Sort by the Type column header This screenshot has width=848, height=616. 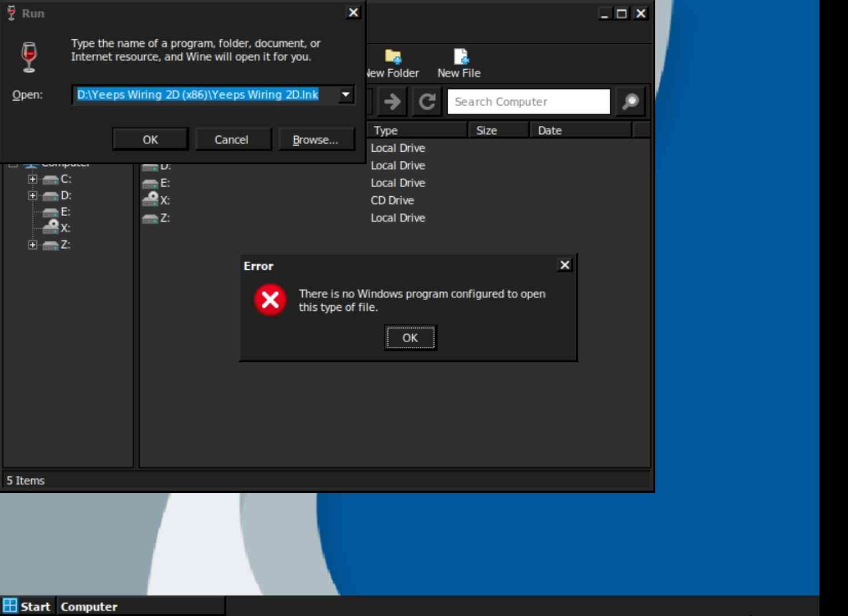[x=418, y=130]
